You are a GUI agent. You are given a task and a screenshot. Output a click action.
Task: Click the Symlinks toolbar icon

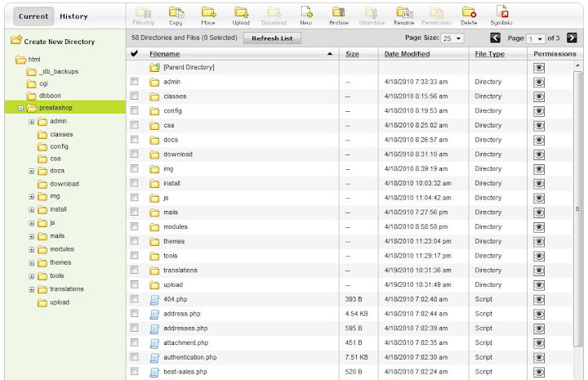click(x=503, y=12)
